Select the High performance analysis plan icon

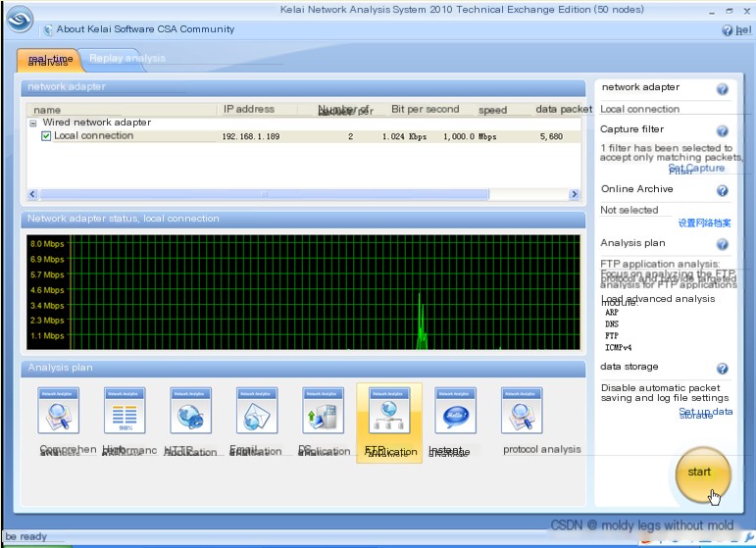click(x=125, y=411)
